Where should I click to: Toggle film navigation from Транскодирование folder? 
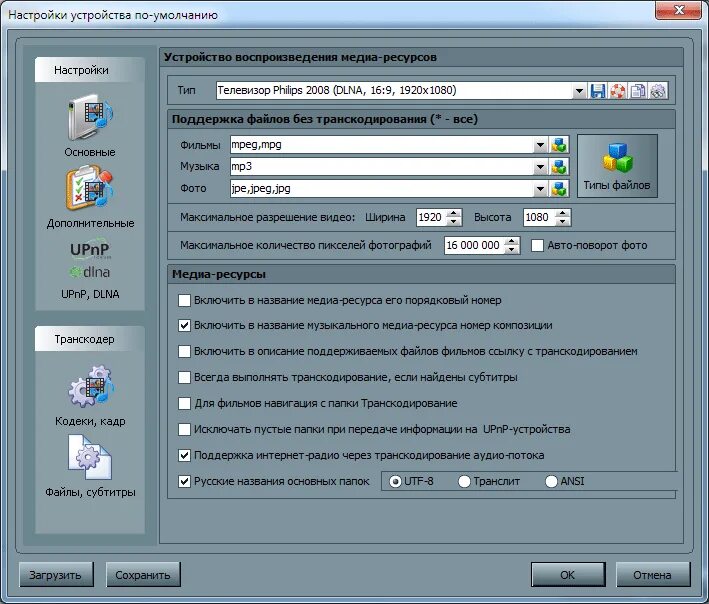(184, 403)
